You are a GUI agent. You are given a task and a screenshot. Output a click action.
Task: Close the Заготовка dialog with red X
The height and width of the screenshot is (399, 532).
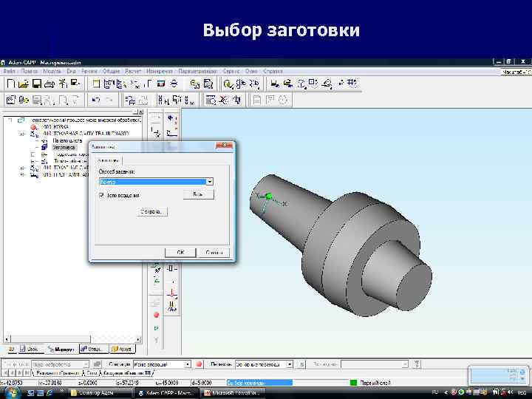coord(224,146)
